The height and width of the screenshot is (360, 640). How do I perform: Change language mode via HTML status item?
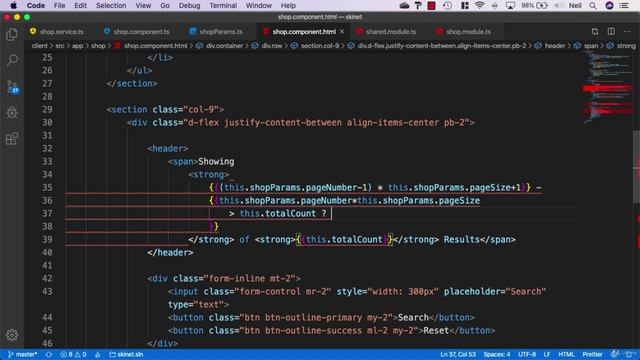[566, 354]
